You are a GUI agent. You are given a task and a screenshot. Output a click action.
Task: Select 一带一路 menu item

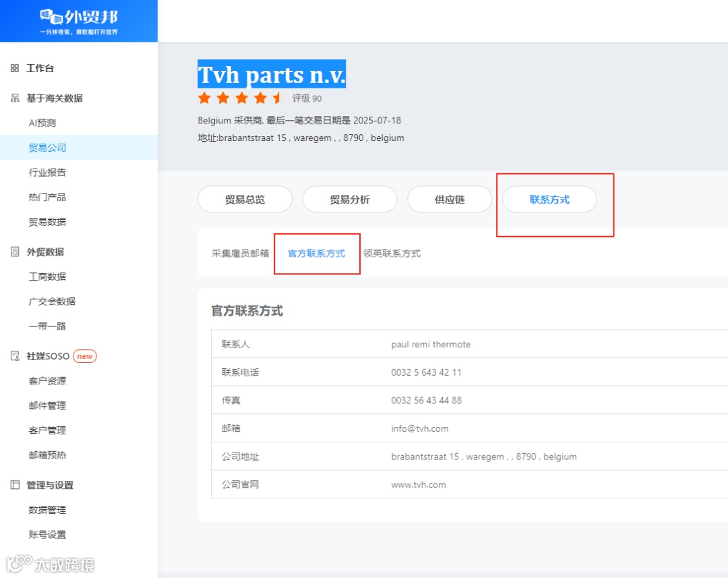click(x=47, y=326)
